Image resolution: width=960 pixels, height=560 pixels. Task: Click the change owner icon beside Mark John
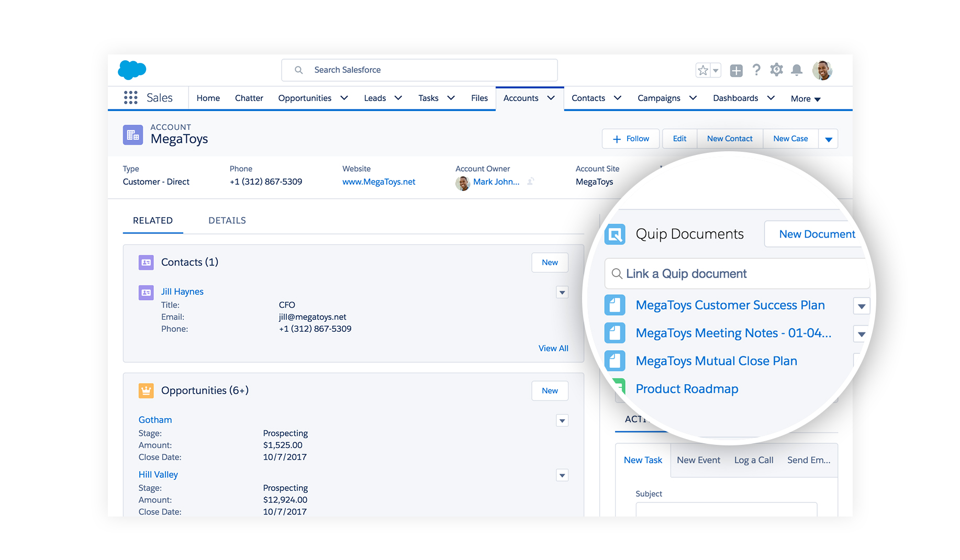pos(531,182)
